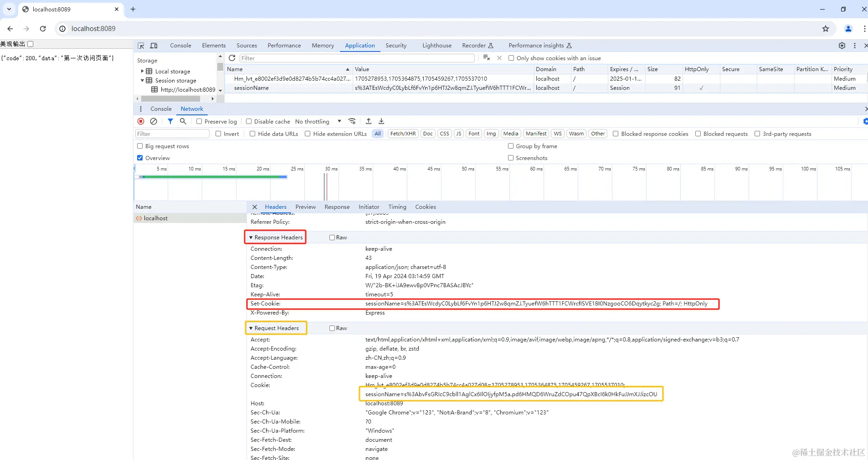Open network search magnifier
Viewport: 868px width, 460px height.
(183, 121)
